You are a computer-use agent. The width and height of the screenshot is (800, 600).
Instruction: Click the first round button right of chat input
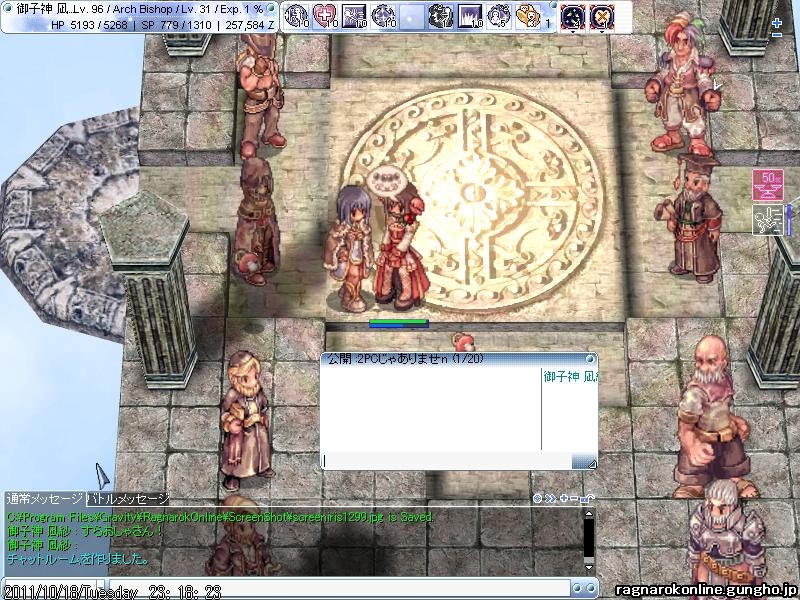(x=577, y=588)
